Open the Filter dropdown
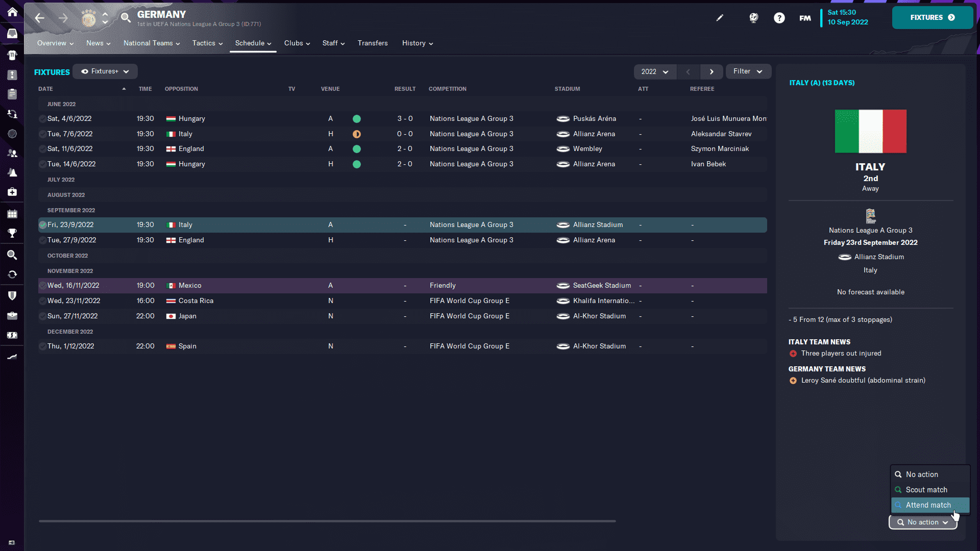 (747, 71)
